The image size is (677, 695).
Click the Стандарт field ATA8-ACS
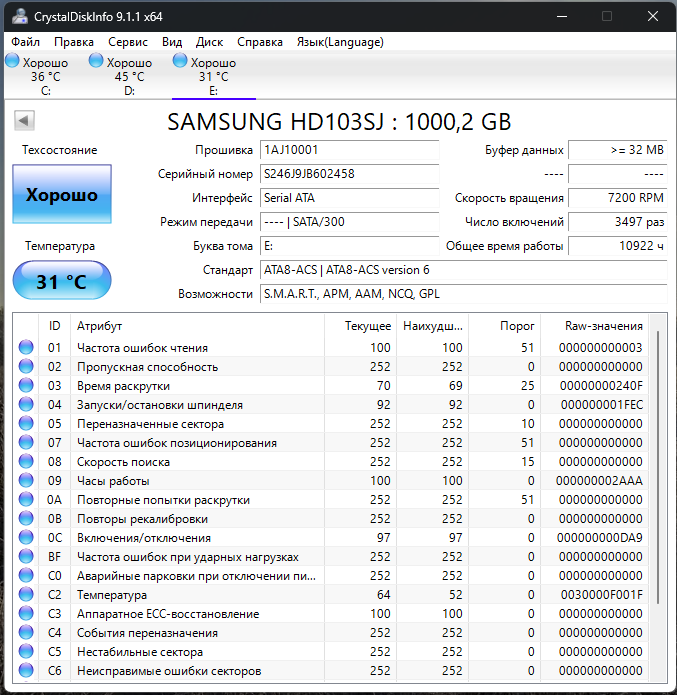pos(463,269)
